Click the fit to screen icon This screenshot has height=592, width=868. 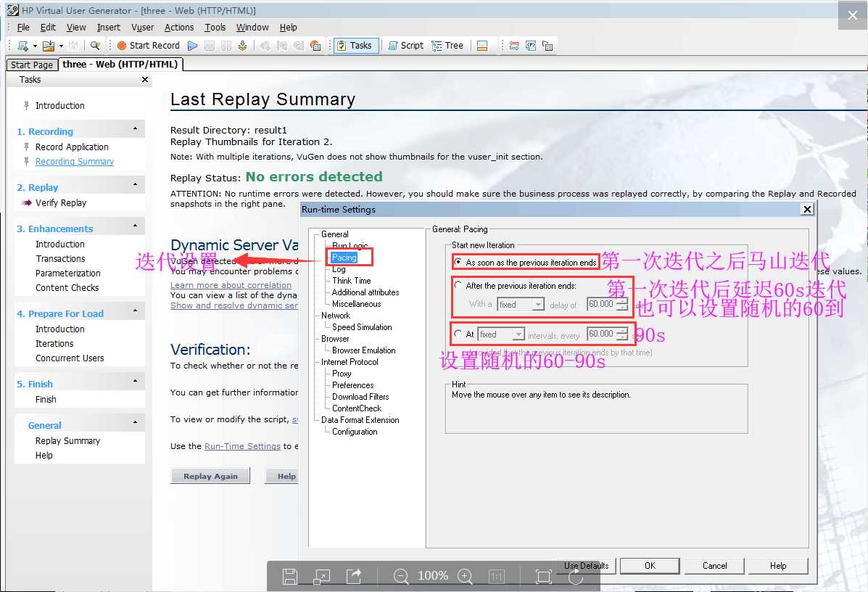tap(544, 577)
